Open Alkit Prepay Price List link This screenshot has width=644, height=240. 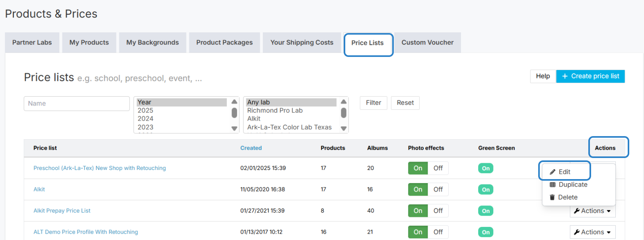(x=62, y=211)
